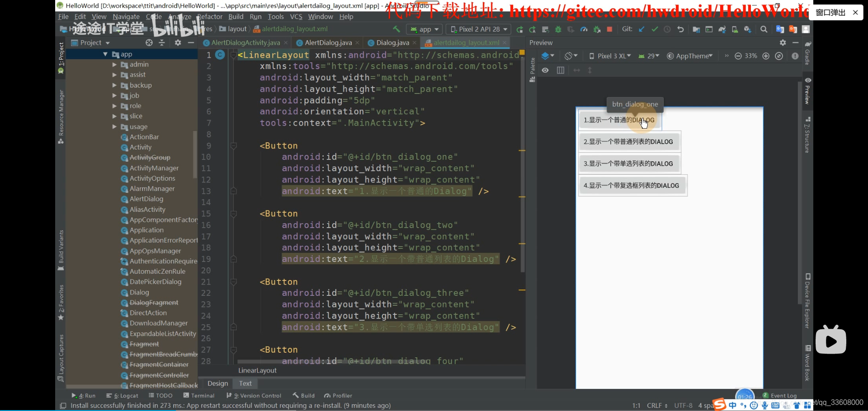Hide the Project panel with minus icon

click(x=191, y=42)
